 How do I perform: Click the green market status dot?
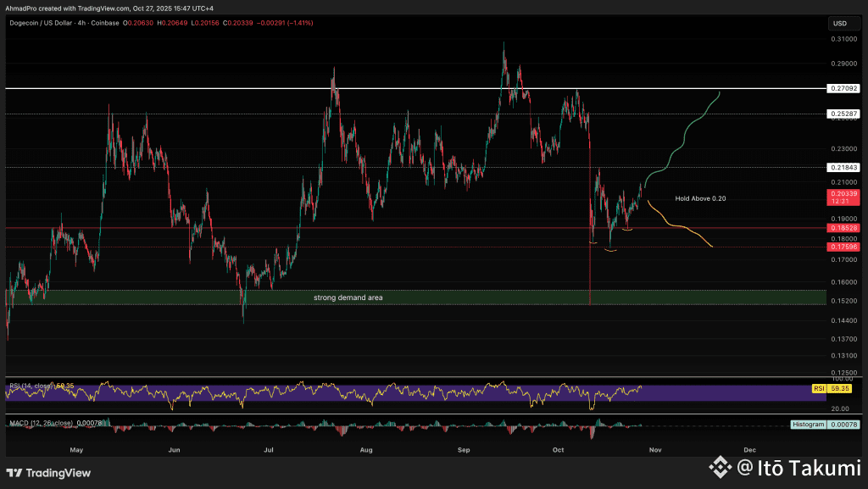(118, 22)
